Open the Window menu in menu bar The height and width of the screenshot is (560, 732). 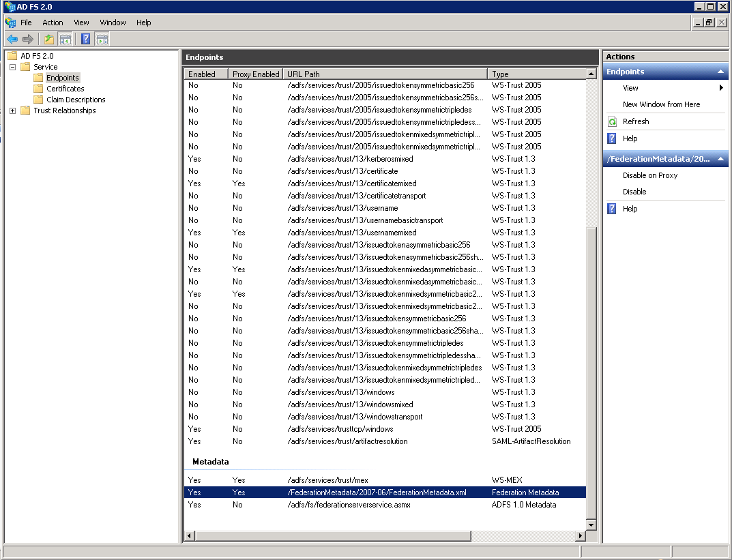(113, 23)
